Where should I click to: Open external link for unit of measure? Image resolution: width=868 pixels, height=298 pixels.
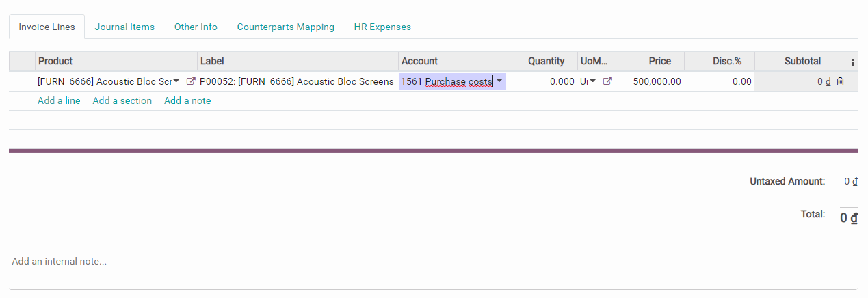[x=607, y=81]
